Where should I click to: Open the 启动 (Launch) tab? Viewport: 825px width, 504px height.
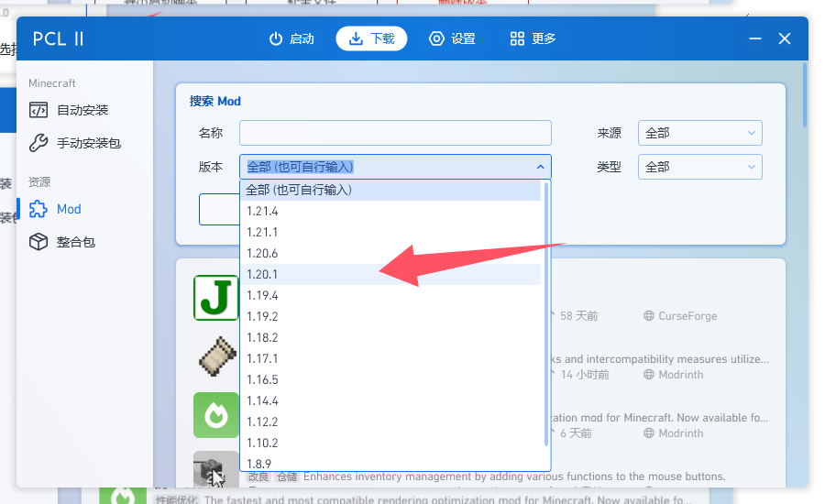[291, 38]
